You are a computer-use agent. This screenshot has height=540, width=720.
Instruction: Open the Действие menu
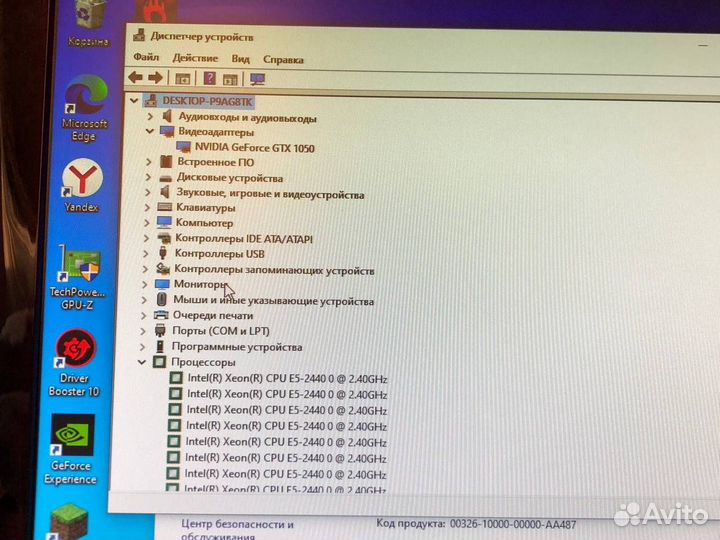(x=194, y=58)
